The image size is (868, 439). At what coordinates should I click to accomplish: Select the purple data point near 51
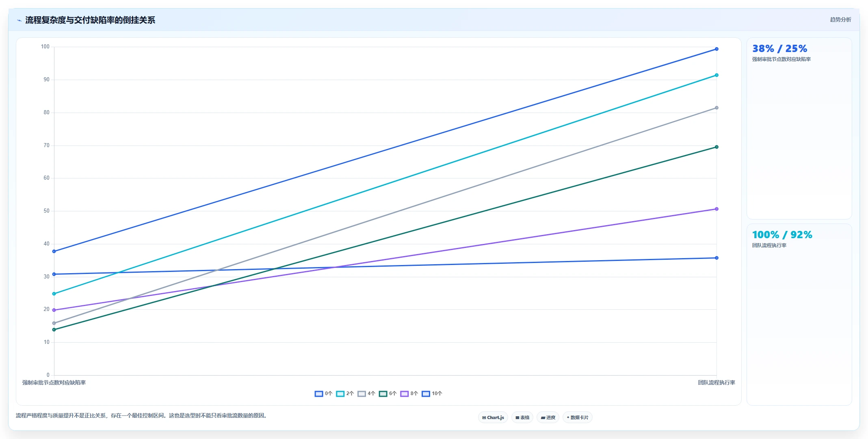tap(716, 209)
